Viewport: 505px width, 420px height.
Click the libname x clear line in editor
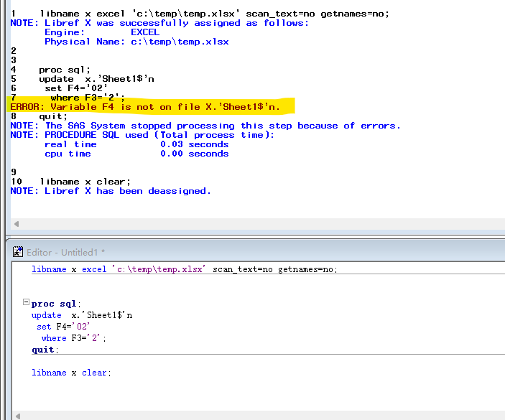[x=71, y=373]
